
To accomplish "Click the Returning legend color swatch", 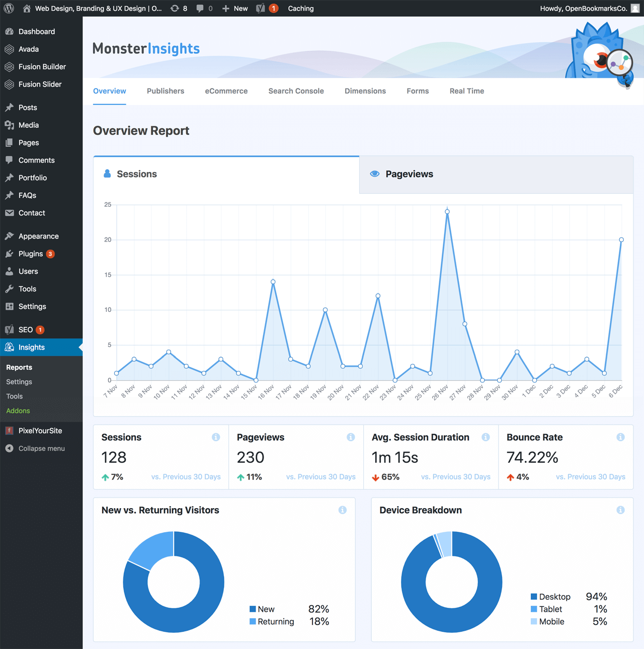I will coord(253,621).
